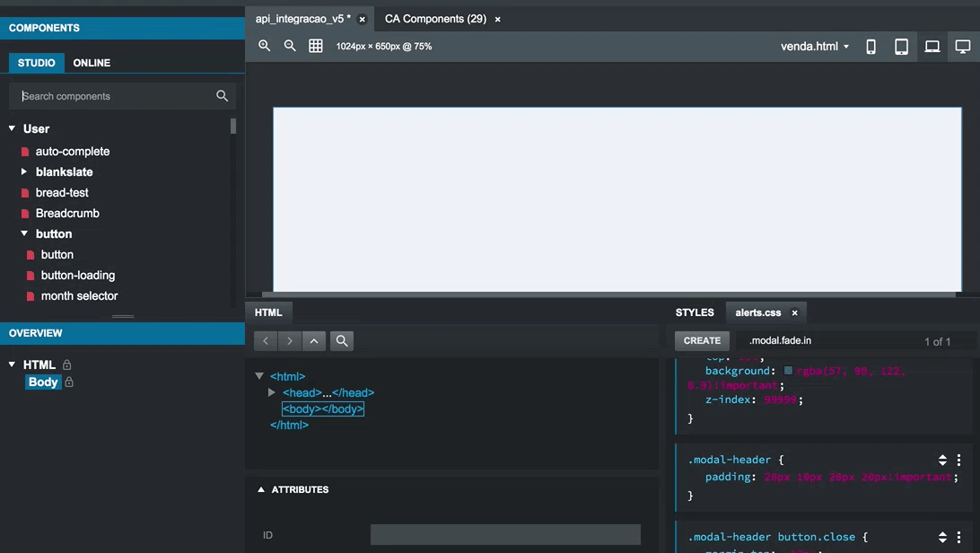The width and height of the screenshot is (980, 553).
Task: Click the components panel resize handle
Action: pyautogui.click(x=122, y=316)
